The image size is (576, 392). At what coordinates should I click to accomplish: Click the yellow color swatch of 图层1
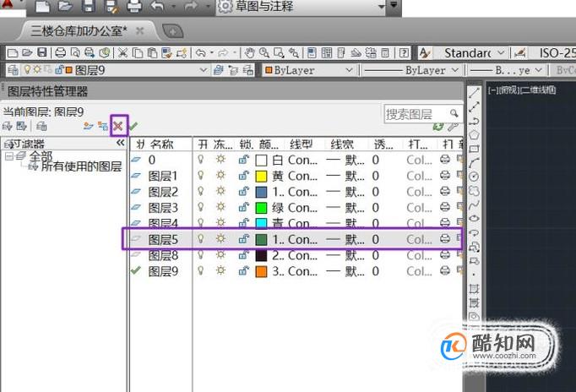point(261,177)
